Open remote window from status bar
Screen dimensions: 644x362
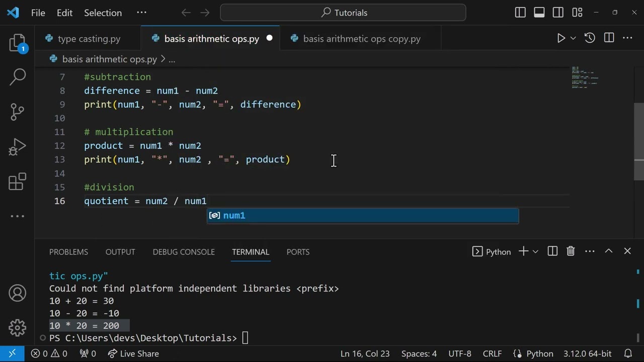[x=13, y=353]
